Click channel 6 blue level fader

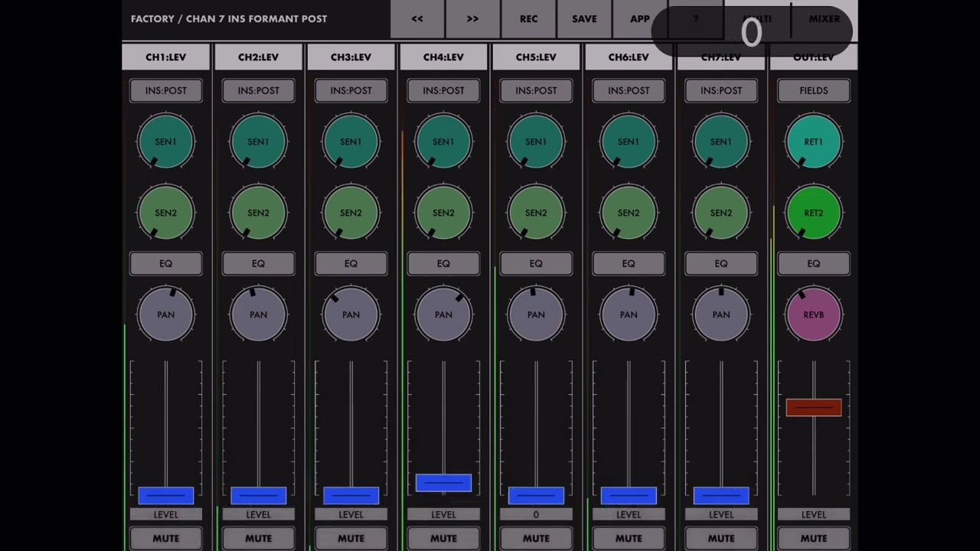pos(629,496)
